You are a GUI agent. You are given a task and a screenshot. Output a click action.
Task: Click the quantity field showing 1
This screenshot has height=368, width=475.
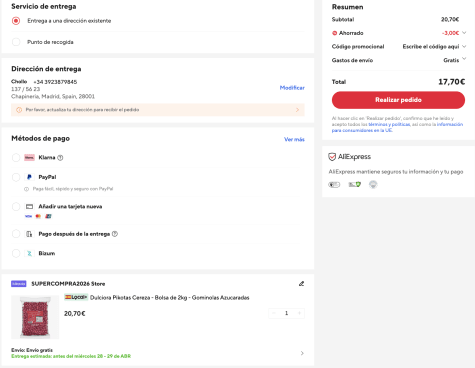pos(286,313)
